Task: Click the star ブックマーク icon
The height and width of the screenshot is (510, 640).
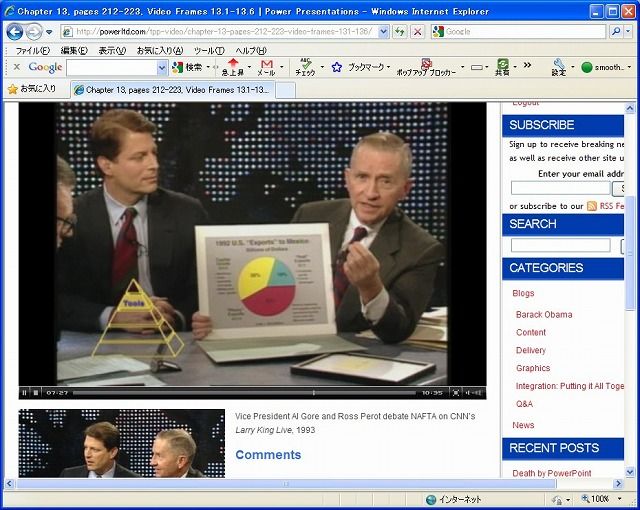Action: click(337, 67)
